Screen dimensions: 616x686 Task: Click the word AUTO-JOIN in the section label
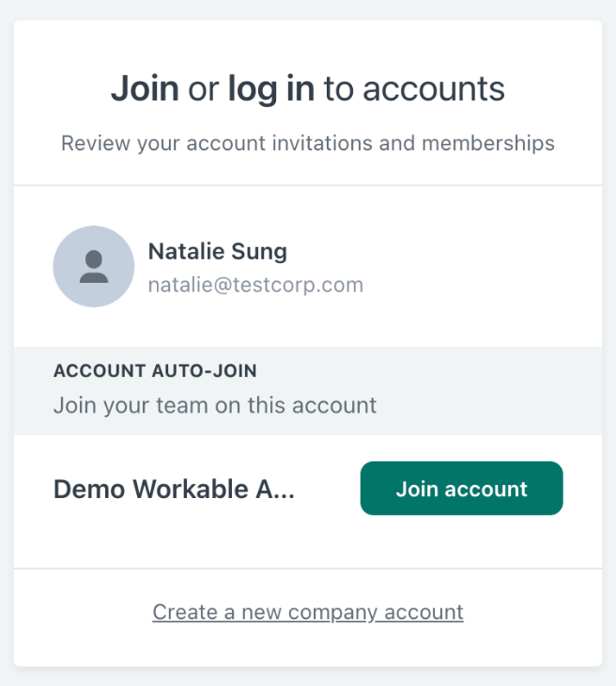[204, 371]
